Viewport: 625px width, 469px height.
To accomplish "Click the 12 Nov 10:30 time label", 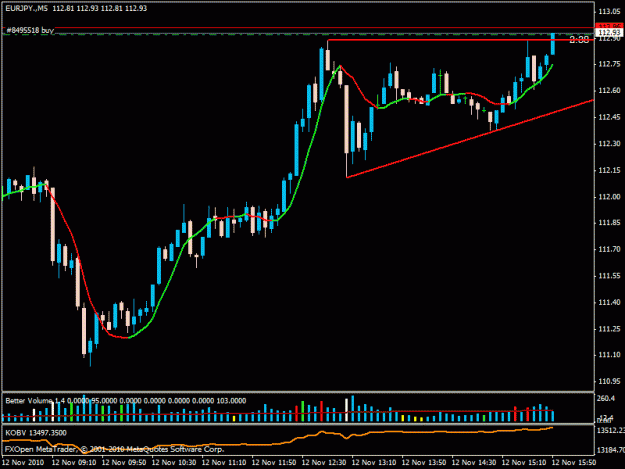I will [174, 463].
